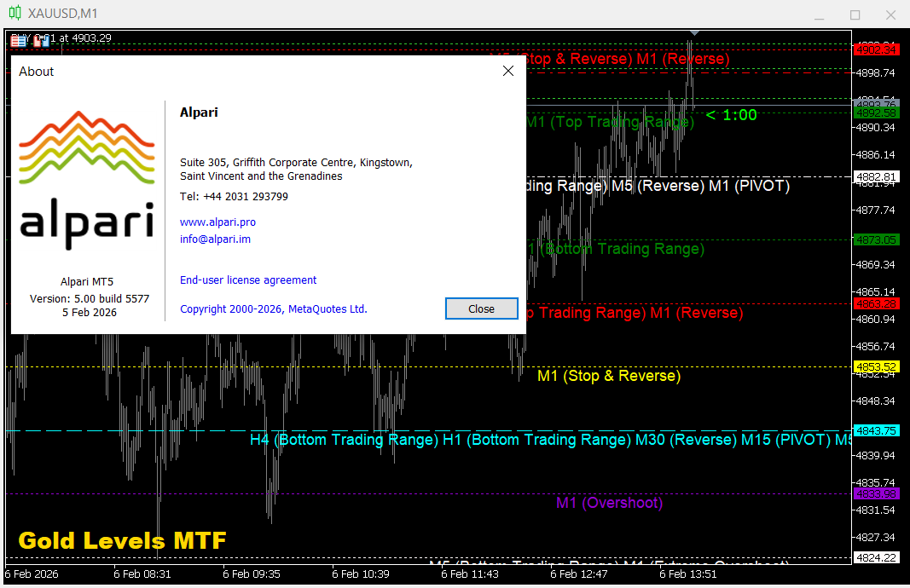Viewport: 910px width, 588px height.
Task: Open the End-user license agreement link
Action: tap(248, 280)
